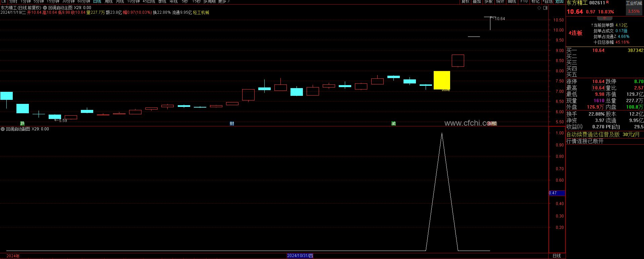The height and width of the screenshot is (259, 644).
Task: Click the 封单占成交 0.17倍 row
Action: tap(610, 31)
